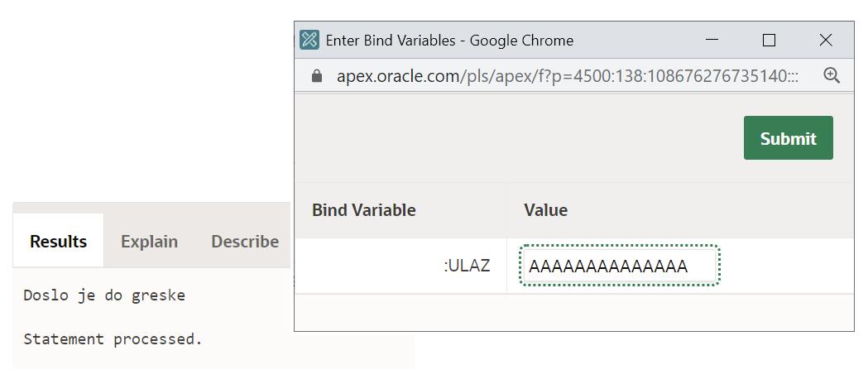
Task: Click the lock icon beside the URL
Action: [x=316, y=76]
